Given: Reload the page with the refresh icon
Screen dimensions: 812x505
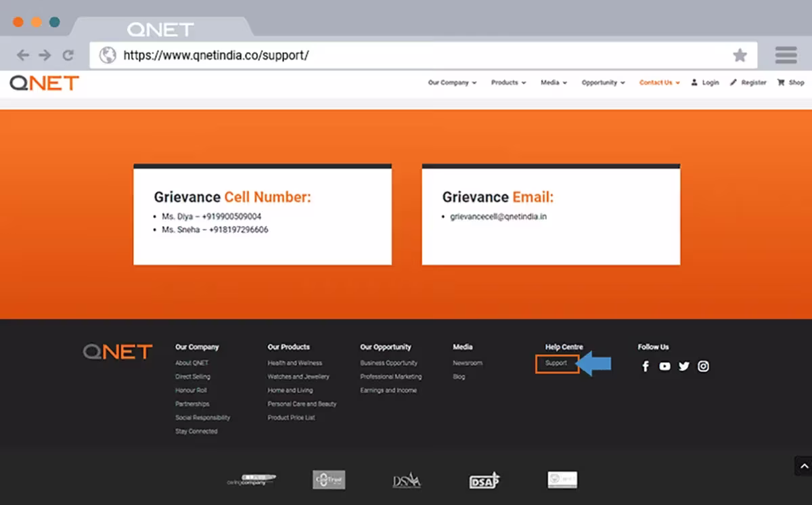Looking at the screenshot, I should [x=68, y=56].
